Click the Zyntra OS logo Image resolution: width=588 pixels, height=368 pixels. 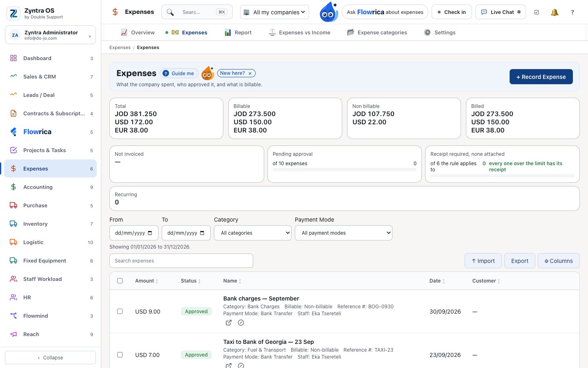pyautogui.click(x=13, y=13)
